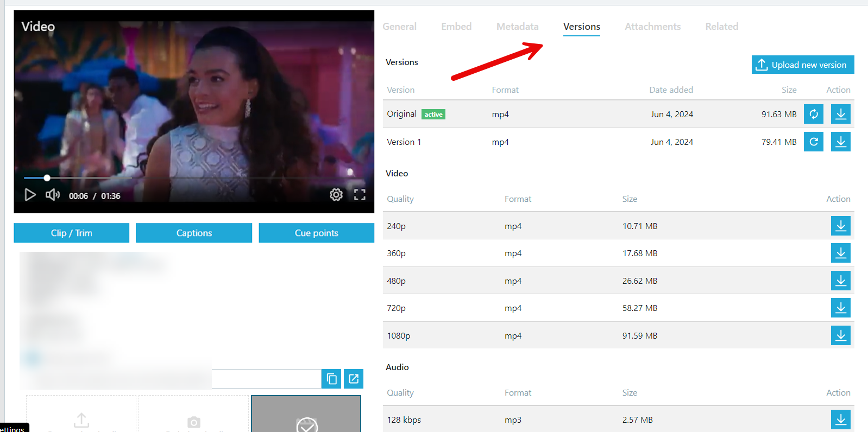The height and width of the screenshot is (432, 868).
Task: Mute the video volume speaker icon
Action: pyautogui.click(x=53, y=195)
